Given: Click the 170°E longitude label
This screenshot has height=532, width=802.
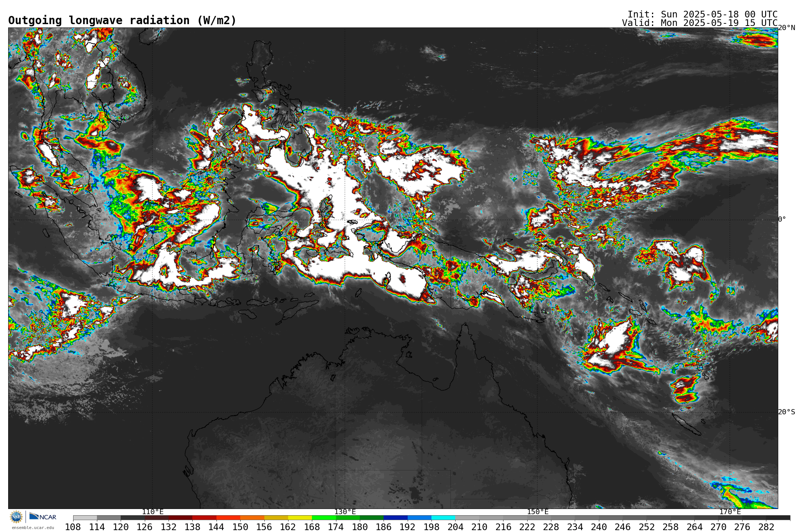Looking at the screenshot, I should point(730,512).
